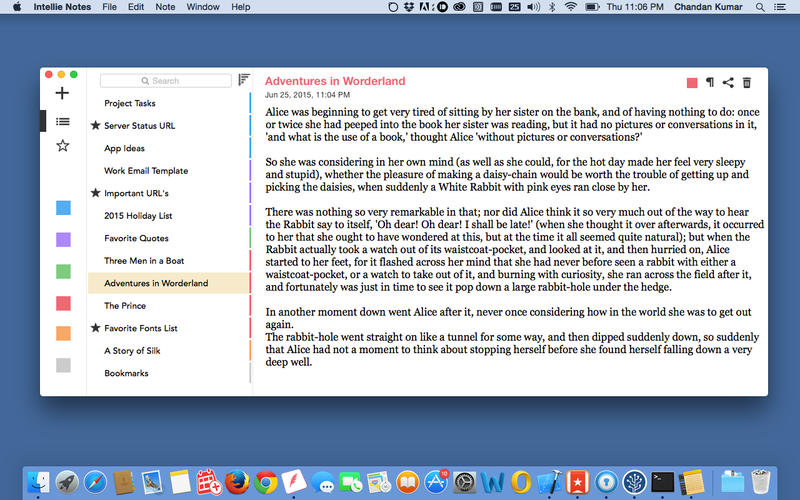Image resolution: width=800 pixels, height=500 pixels.
Task: Select the App Ideas note
Action: coord(169,148)
